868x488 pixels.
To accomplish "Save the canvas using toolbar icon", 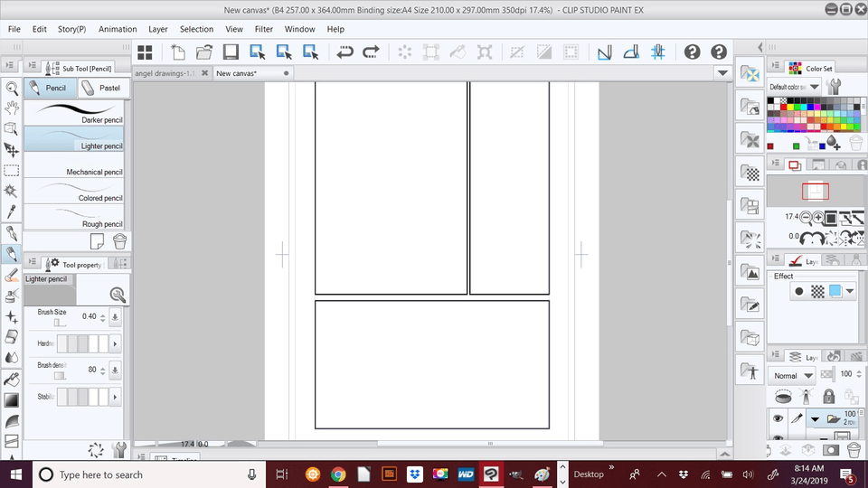I will (231, 52).
